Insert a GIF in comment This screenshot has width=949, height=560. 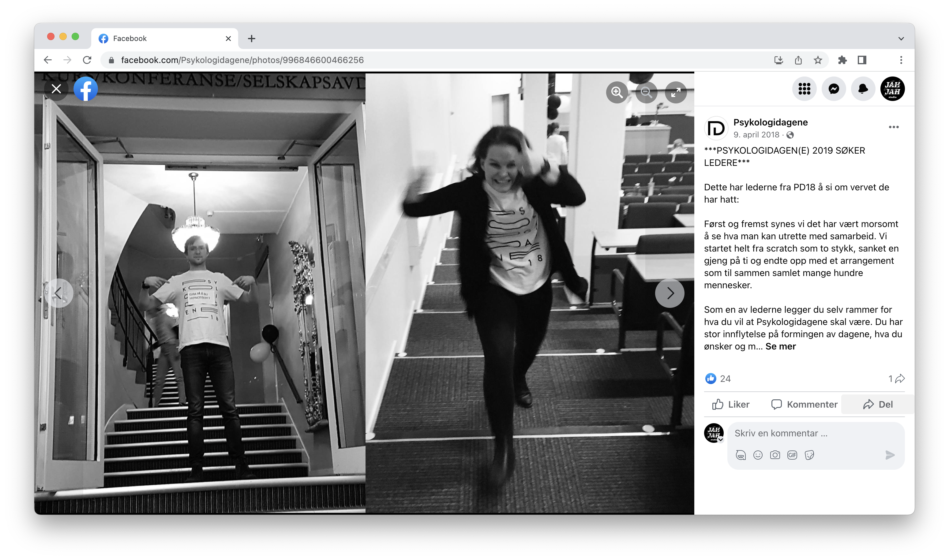pos(792,455)
